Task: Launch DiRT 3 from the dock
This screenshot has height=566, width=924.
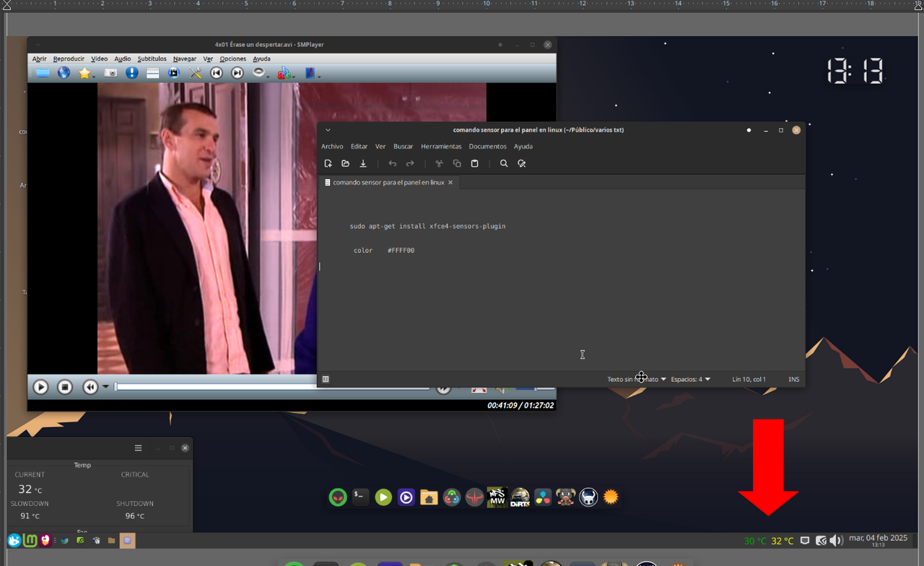Action: tap(520, 497)
